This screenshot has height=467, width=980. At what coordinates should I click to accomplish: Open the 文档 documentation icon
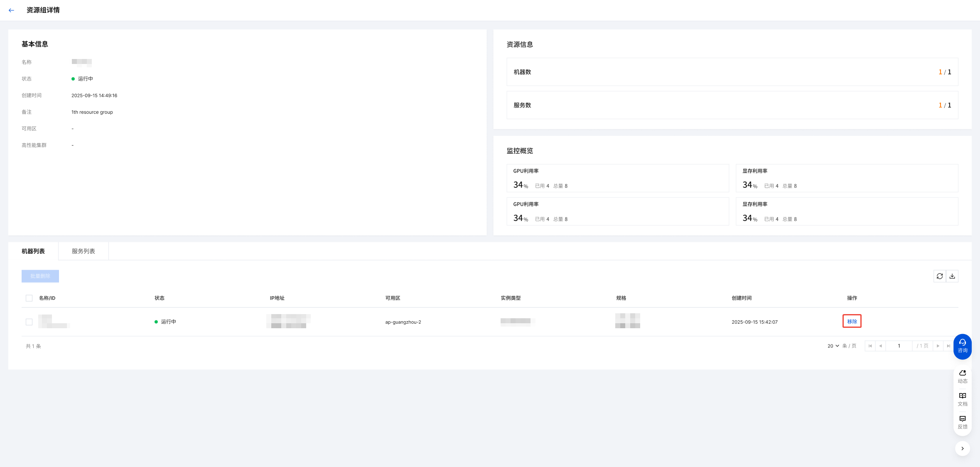tap(962, 399)
